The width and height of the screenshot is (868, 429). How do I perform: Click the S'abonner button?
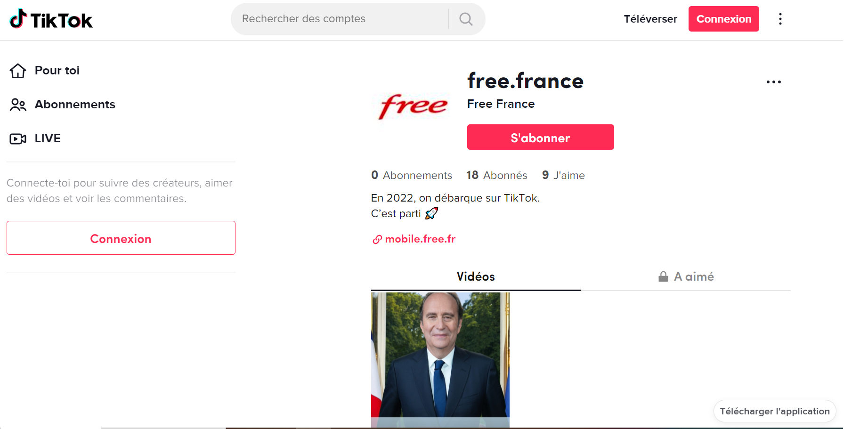(541, 137)
